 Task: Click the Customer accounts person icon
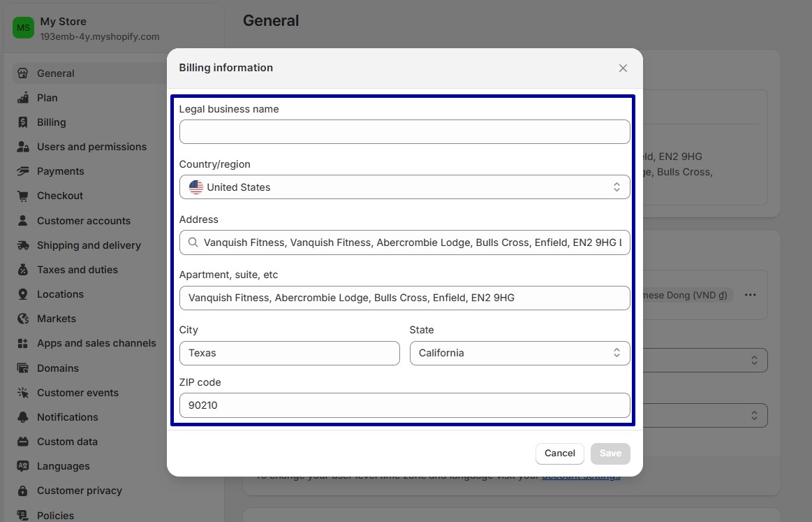[x=23, y=220]
